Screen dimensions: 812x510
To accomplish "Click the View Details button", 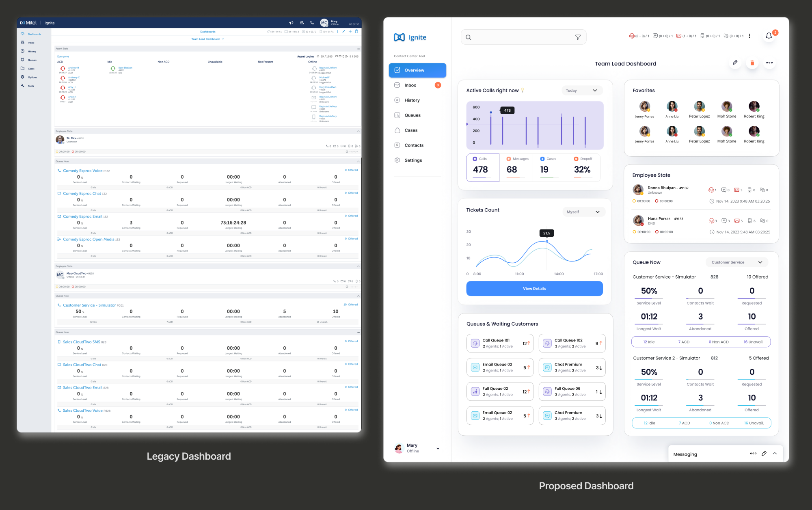I will coord(534,289).
